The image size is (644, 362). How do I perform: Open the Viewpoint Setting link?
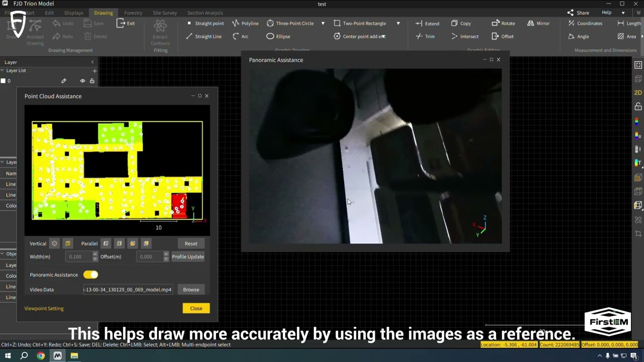point(44,308)
